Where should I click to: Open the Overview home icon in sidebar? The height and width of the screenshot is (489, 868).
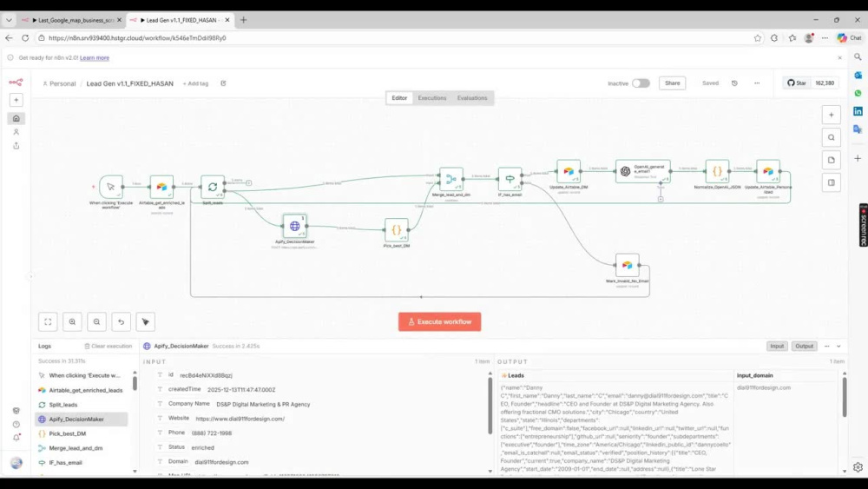[x=16, y=118]
